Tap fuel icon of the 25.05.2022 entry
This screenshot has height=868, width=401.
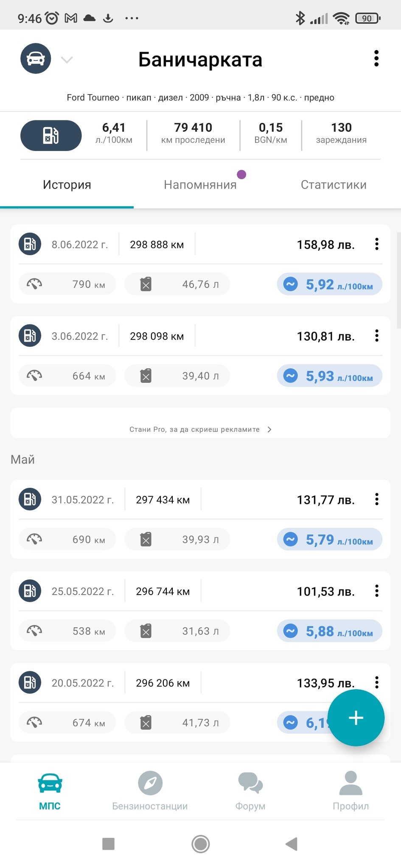click(30, 591)
